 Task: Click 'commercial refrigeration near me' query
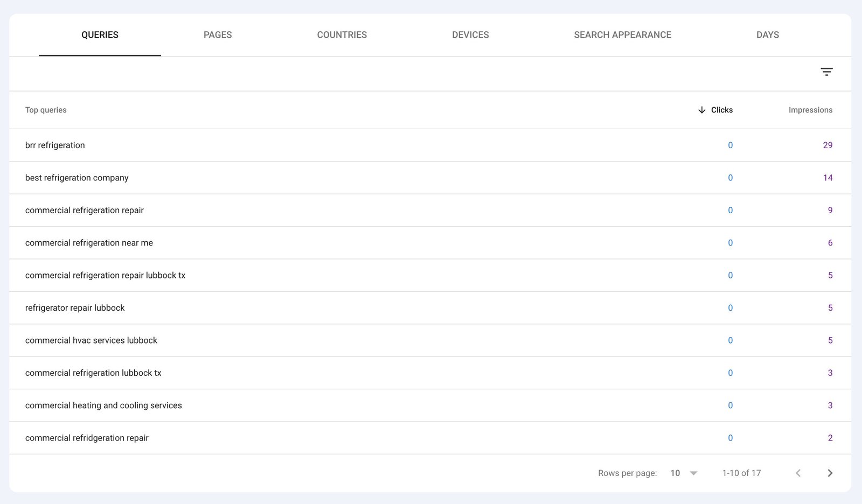point(89,243)
